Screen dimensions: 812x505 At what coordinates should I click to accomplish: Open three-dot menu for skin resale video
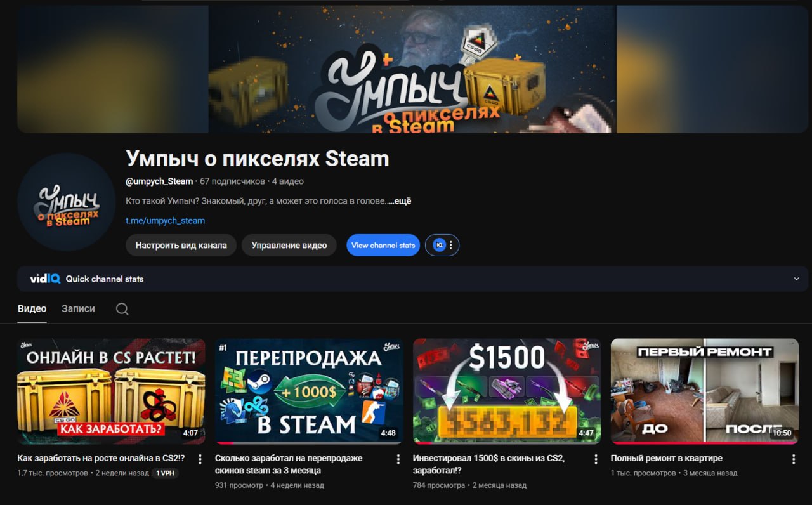(x=398, y=459)
